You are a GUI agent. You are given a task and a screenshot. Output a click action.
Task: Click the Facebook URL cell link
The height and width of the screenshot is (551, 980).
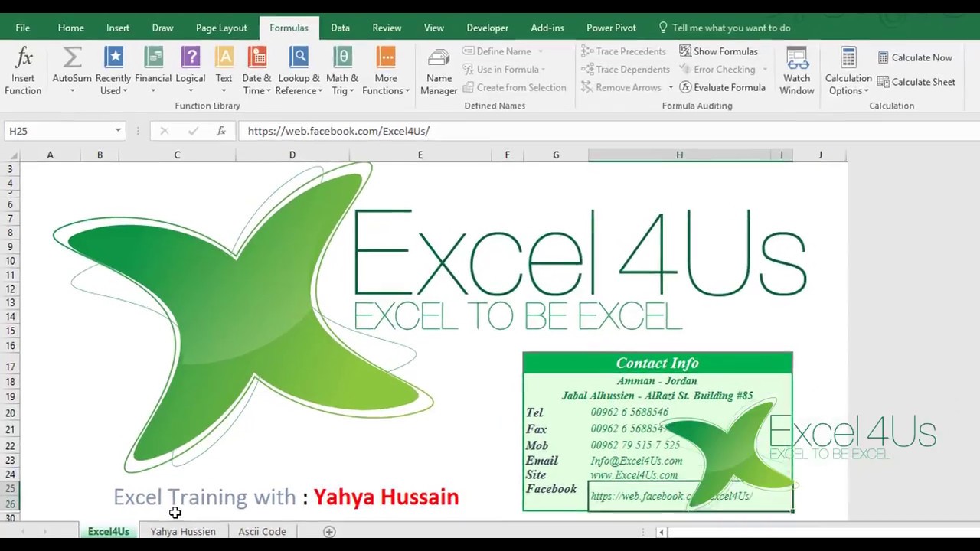tap(691, 496)
